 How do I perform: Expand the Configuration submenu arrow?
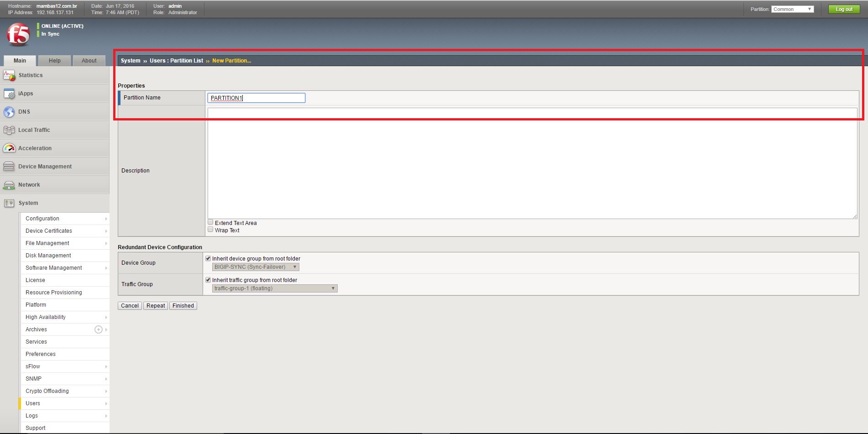pos(106,219)
